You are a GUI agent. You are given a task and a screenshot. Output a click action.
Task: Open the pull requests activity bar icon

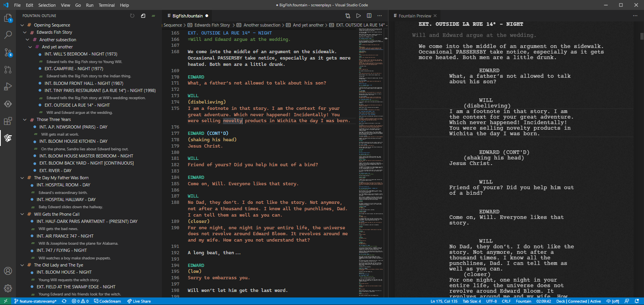coord(8,69)
